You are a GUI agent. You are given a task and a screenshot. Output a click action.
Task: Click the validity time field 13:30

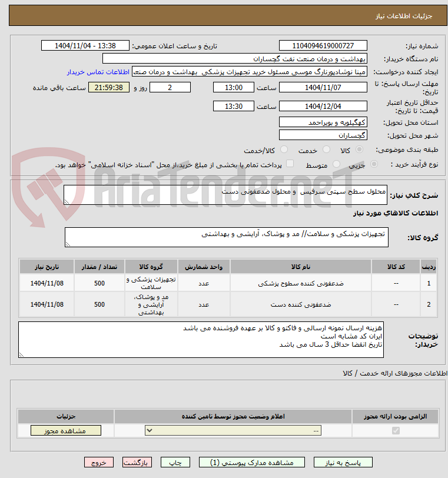coord(234,107)
